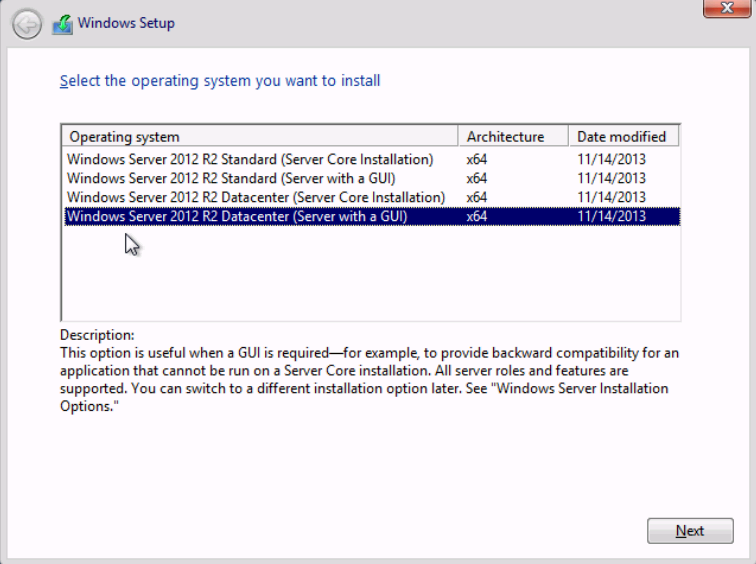Close the Windows Setup window
Image resolution: width=756 pixels, height=564 pixels.
[727, 8]
